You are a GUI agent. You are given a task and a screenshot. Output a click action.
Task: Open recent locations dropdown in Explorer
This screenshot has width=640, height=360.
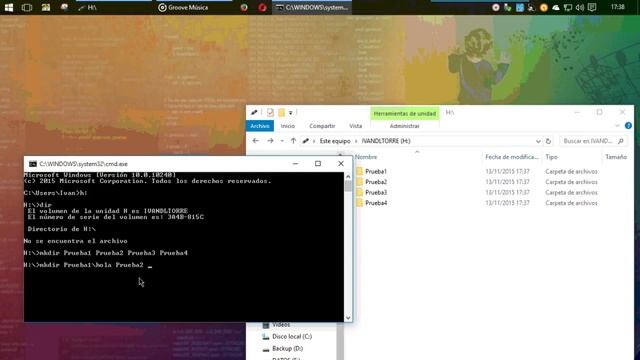point(282,141)
